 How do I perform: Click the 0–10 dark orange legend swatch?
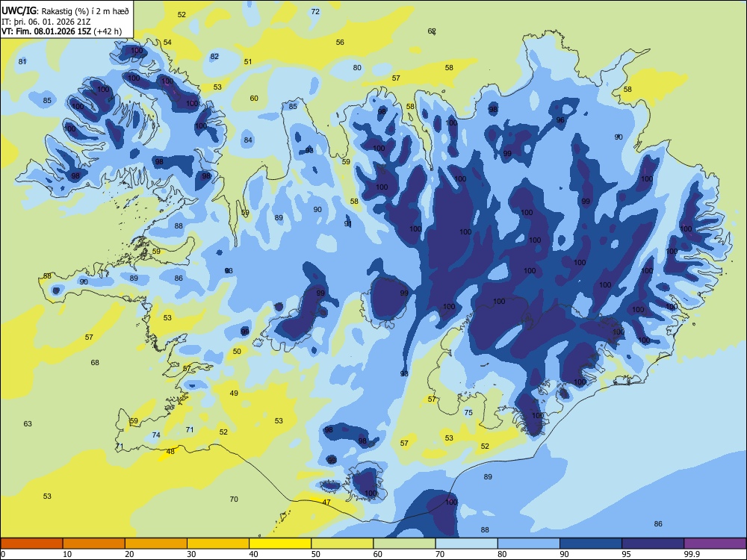pos(31,544)
